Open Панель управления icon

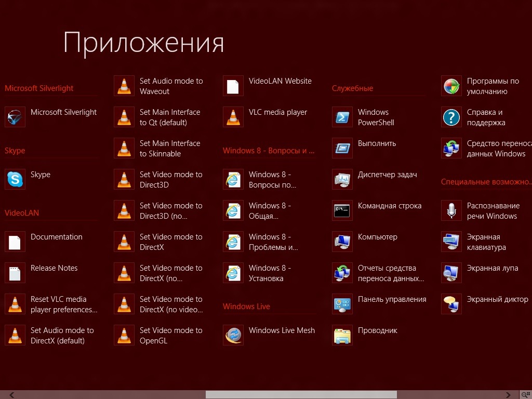pos(342,304)
